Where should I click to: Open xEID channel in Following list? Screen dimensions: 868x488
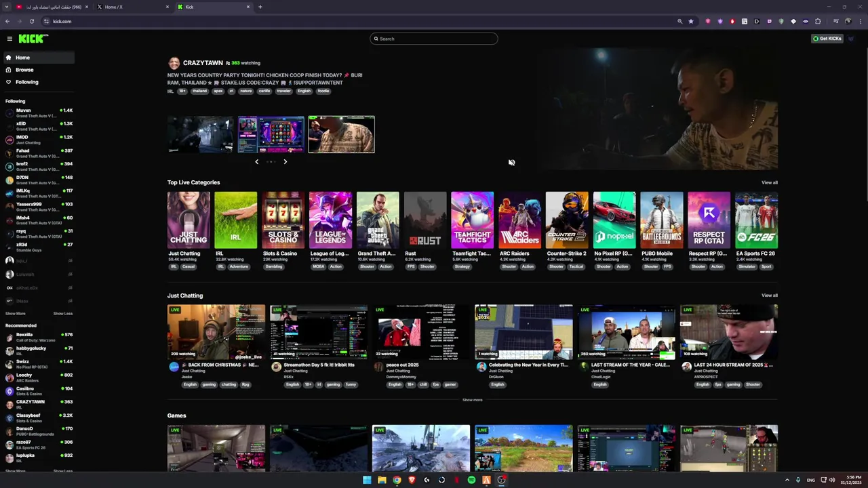coord(39,126)
